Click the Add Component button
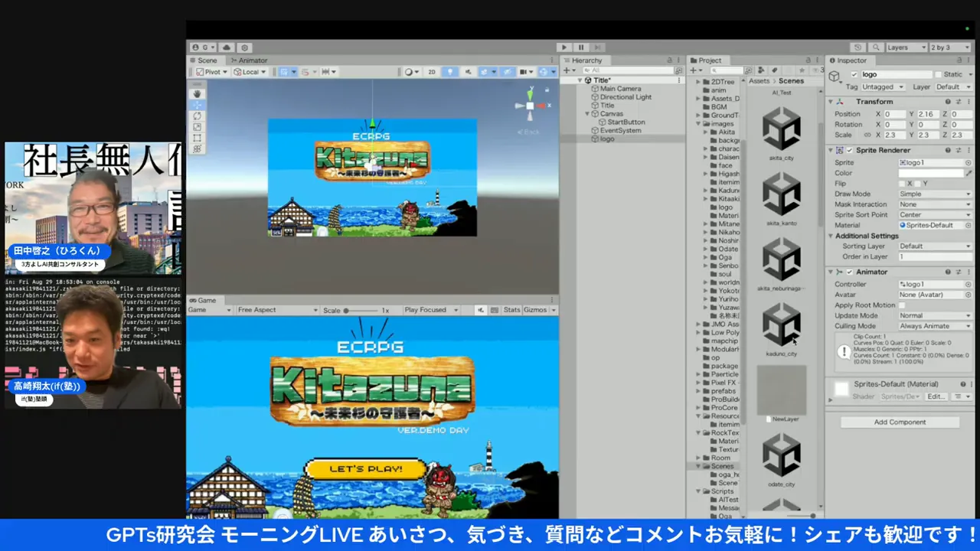 pos(900,422)
